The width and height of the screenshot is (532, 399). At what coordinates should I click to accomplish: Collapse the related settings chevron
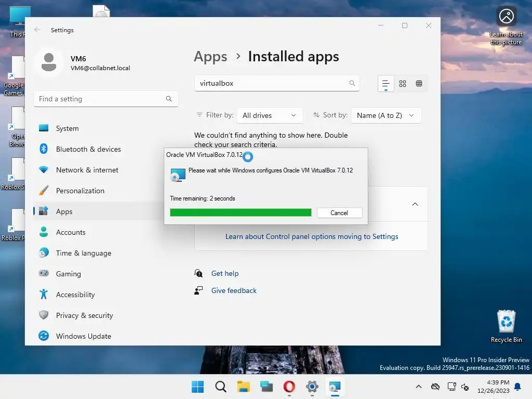tap(415, 204)
